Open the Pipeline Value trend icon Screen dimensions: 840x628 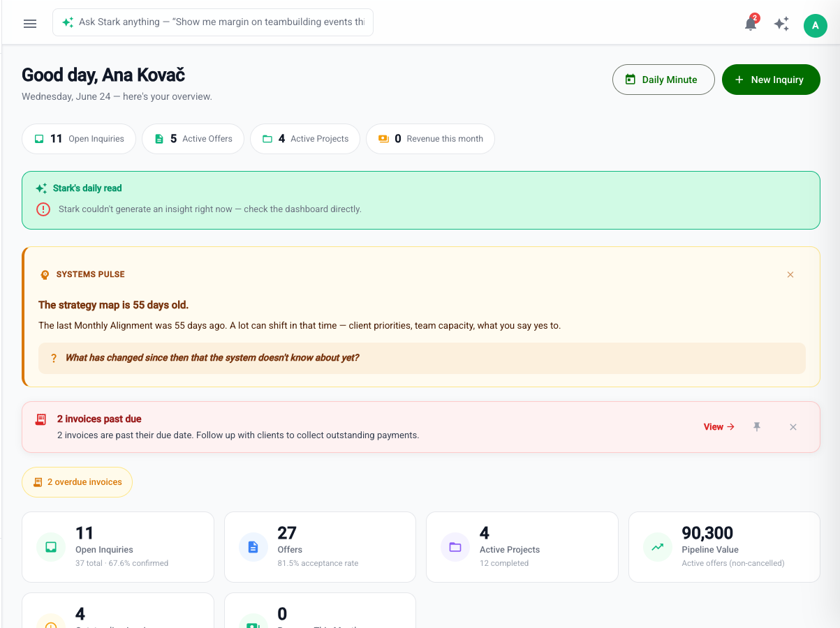click(658, 547)
